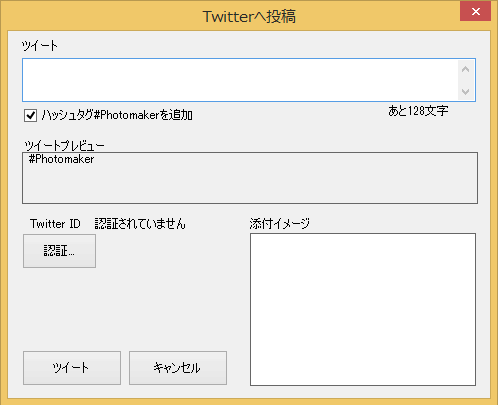Click inside the ツイート text input box
This screenshot has width=498, height=405.
pyautogui.click(x=240, y=80)
